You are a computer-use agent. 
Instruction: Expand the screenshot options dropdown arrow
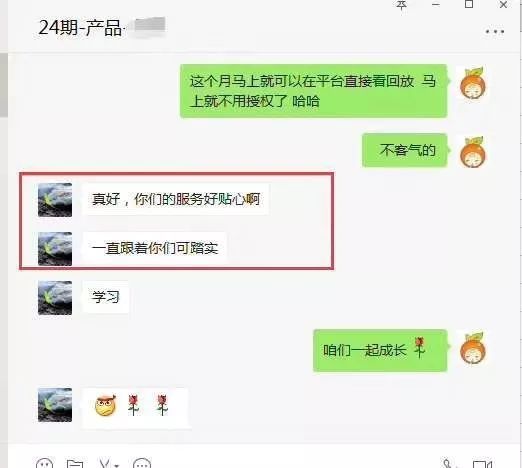click(x=117, y=465)
